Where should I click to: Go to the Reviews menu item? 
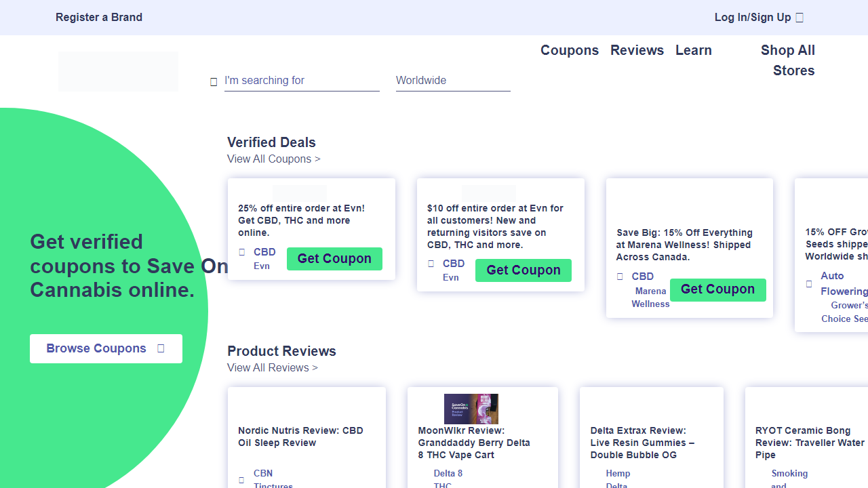coord(637,50)
